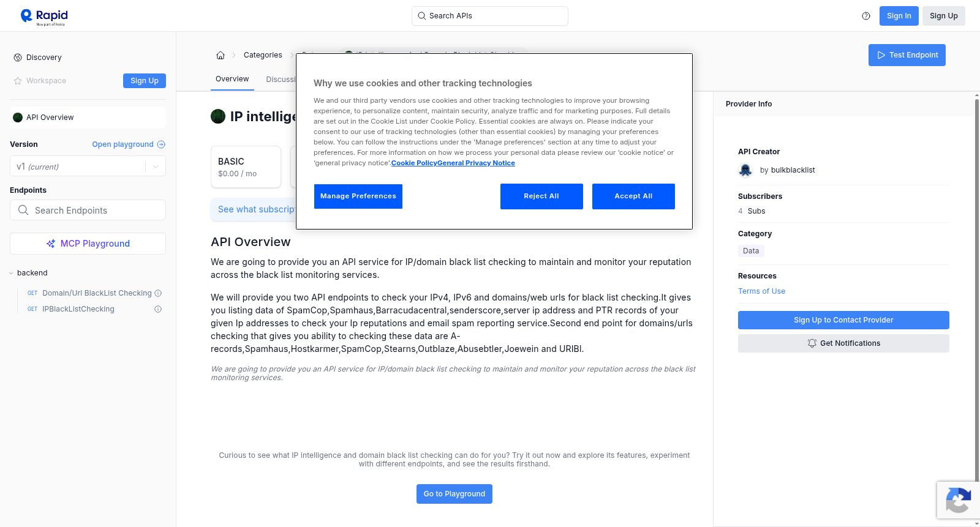Image resolution: width=980 pixels, height=527 pixels.
Task: Open the version v1 dropdown
Action: 88,166
